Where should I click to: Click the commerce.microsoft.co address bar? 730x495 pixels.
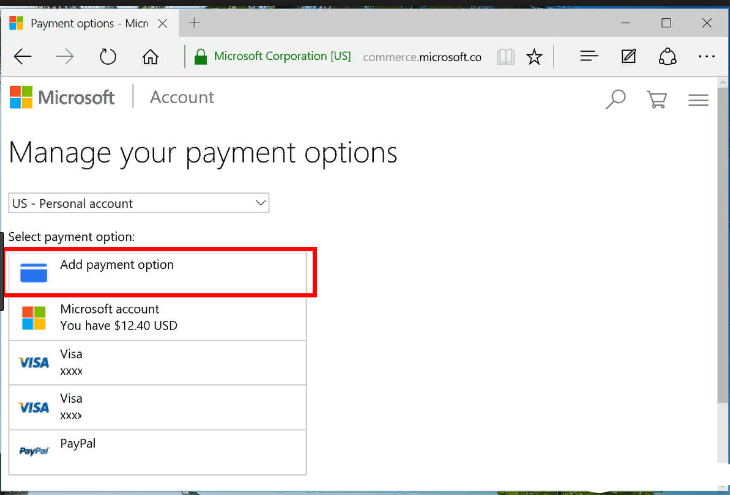tap(422, 57)
